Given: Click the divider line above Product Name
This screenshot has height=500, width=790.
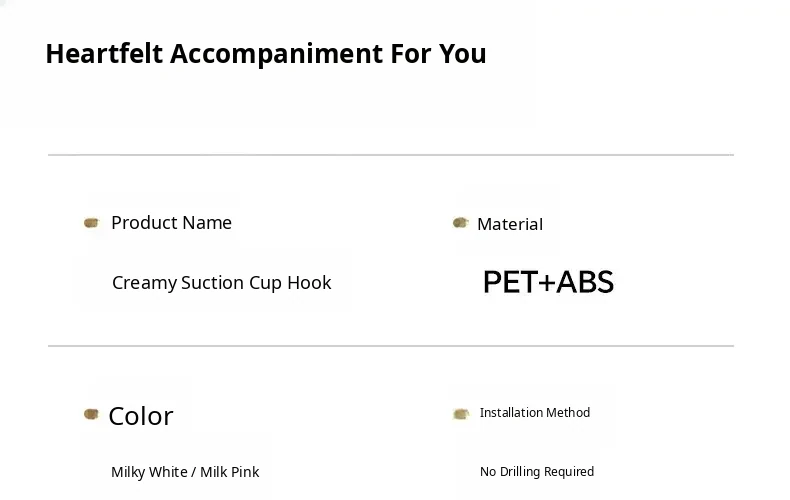Looking at the screenshot, I should (x=390, y=155).
